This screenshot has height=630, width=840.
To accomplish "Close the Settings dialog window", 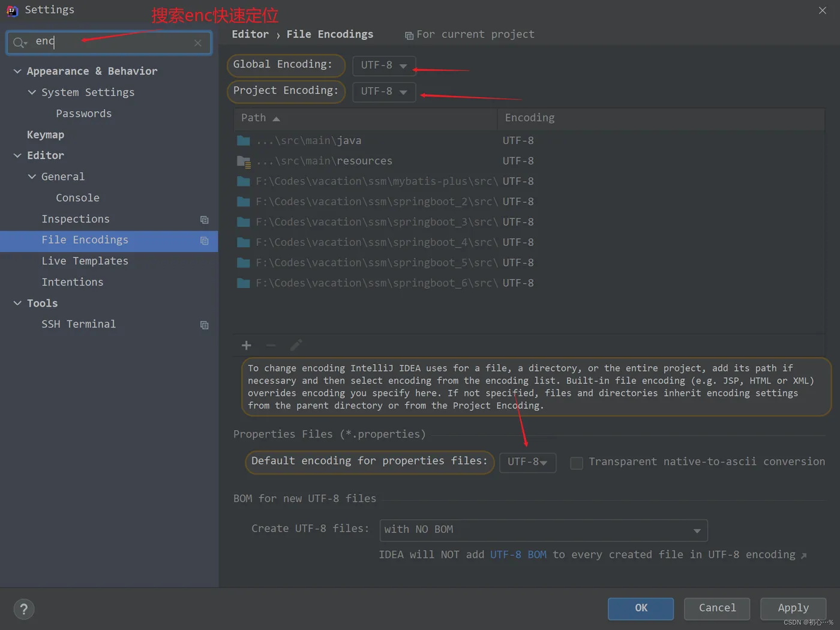I will point(823,10).
